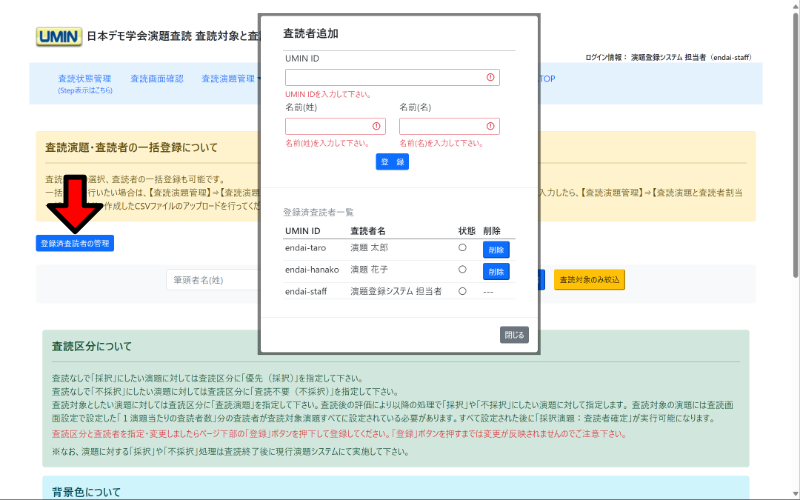Click into the UMIN ID input field

click(383, 77)
